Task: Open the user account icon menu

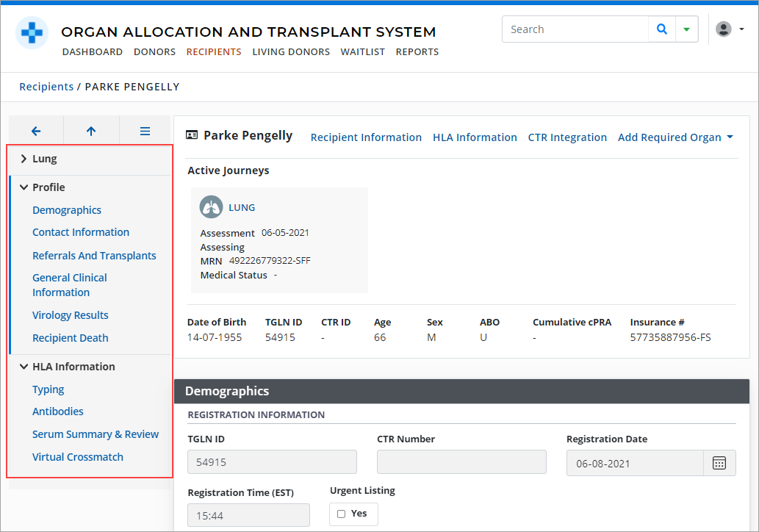Action: tap(722, 29)
